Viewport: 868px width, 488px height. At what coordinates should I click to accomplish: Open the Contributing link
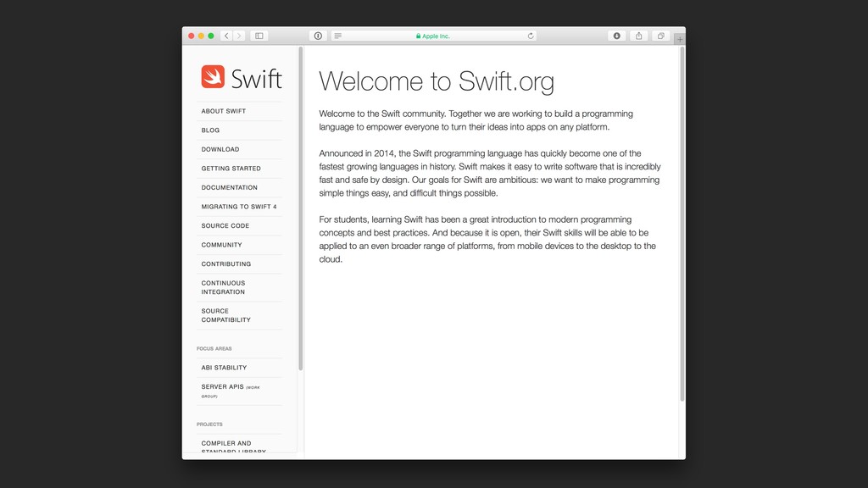tap(225, 264)
